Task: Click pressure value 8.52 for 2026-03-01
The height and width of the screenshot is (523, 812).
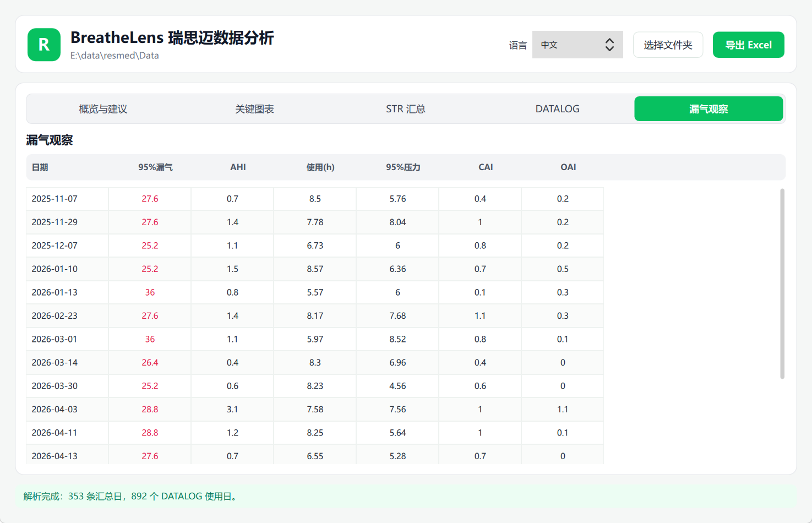Action: [x=397, y=339]
